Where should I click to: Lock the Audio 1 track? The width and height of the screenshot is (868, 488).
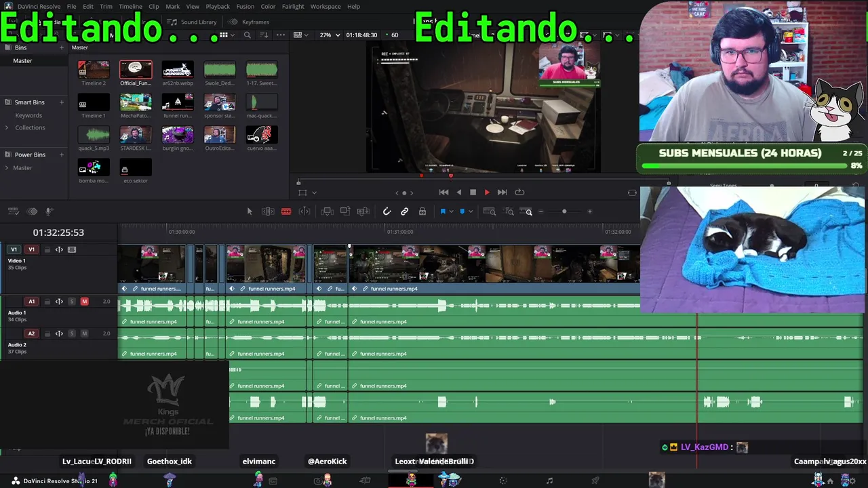point(47,302)
